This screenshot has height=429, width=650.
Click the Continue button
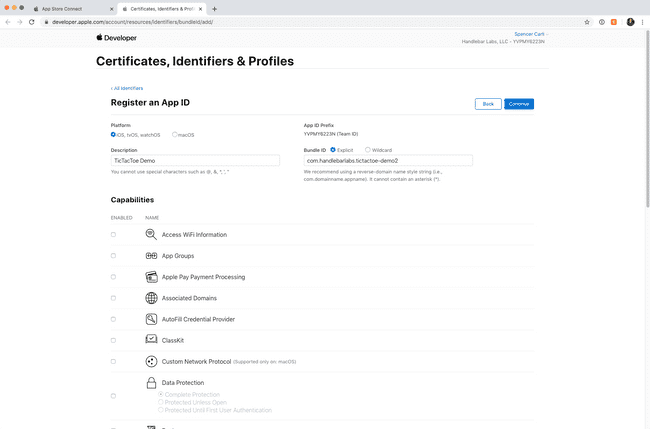(x=519, y=104)
